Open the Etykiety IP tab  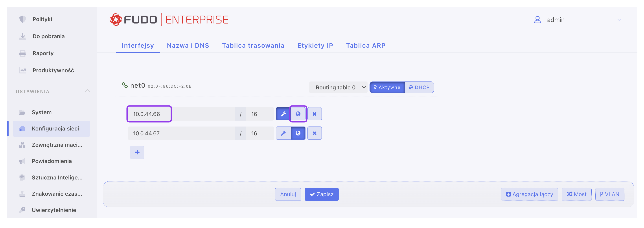click(x=315, y=45)
